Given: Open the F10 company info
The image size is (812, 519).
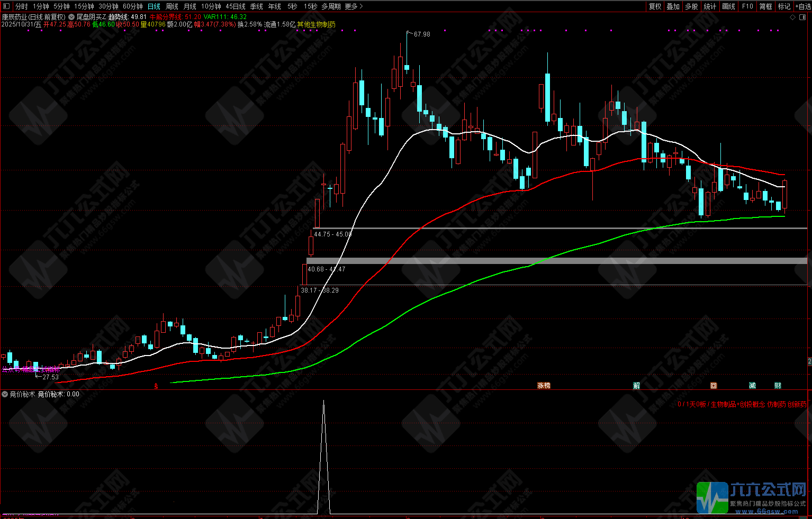Looking at the screenshot, I should pyautogui.click(x=747, y=6).
